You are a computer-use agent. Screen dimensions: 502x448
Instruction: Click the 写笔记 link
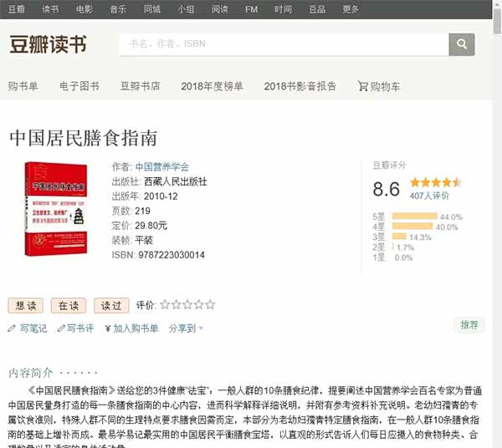pos(33,328)
